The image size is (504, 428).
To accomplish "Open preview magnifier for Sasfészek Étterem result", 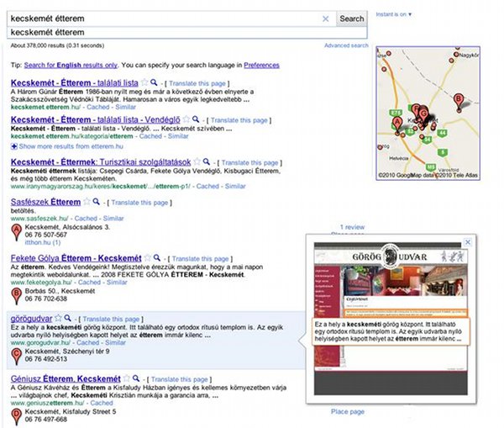I will [x=96, y=202].
